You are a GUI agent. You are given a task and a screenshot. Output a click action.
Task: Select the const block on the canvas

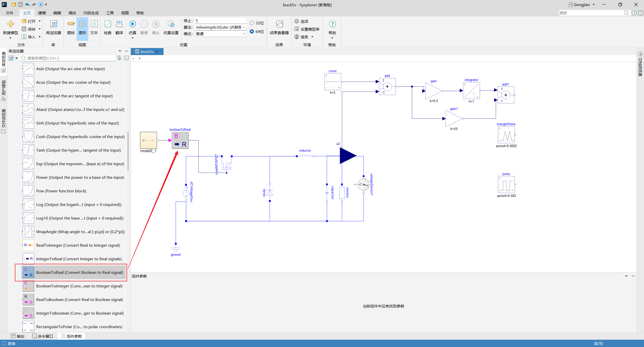click(x=333, y=81)
